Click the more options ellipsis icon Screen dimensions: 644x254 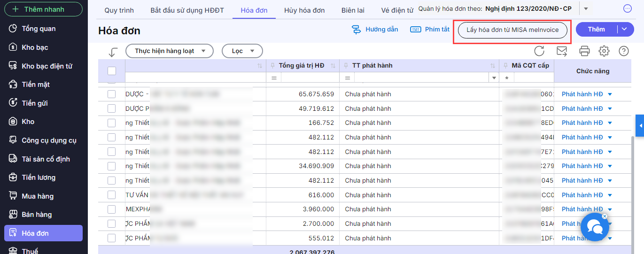click(x=628, y=8)
